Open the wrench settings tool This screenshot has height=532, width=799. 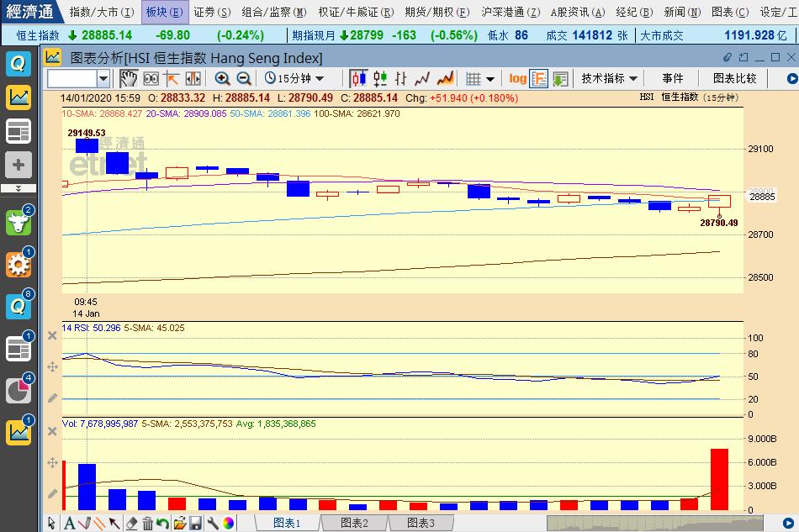213,523
